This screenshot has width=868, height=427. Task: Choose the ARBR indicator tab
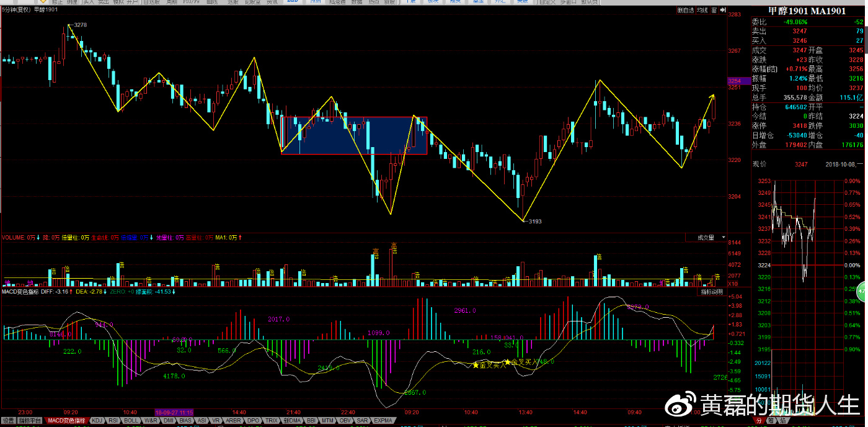click(233, 421)
